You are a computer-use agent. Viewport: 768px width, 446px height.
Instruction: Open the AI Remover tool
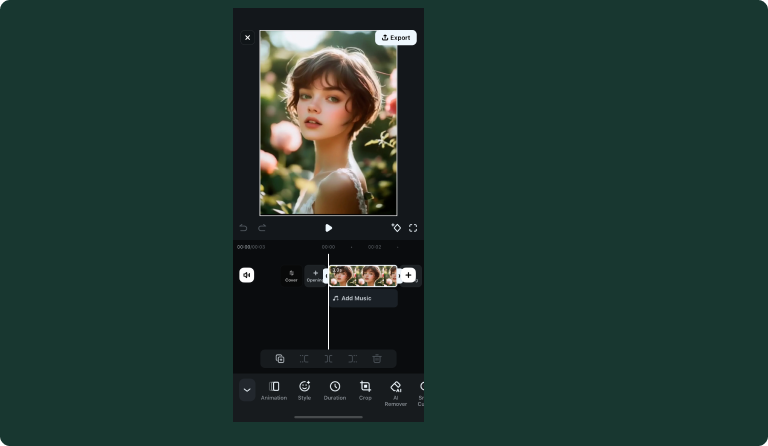click(396, 394)
